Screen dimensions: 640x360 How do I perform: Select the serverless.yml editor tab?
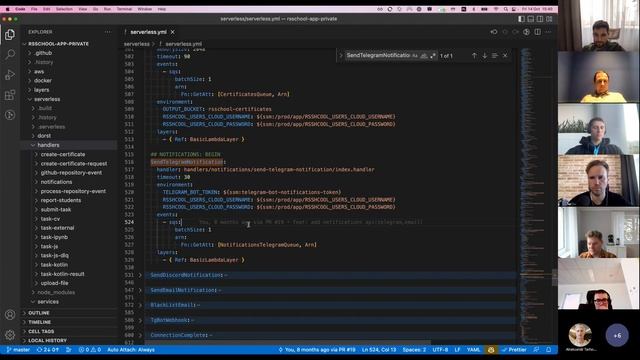149,32
